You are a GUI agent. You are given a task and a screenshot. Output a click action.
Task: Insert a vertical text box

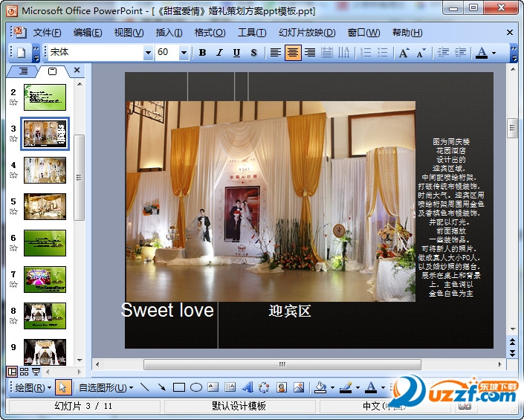(230, 387)
